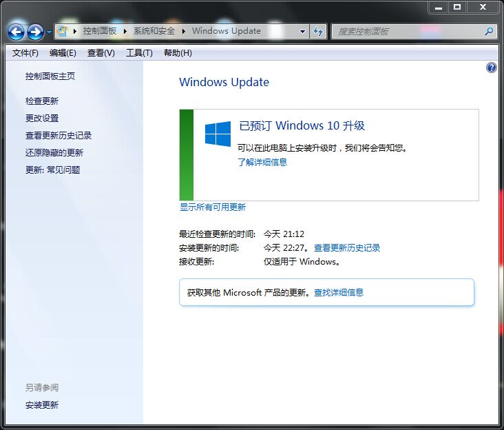The width and height of the screenshot is (504, 430).
Task: Expand the chevron before 控制面板 breadcrumb
Action: pos(75,31)
